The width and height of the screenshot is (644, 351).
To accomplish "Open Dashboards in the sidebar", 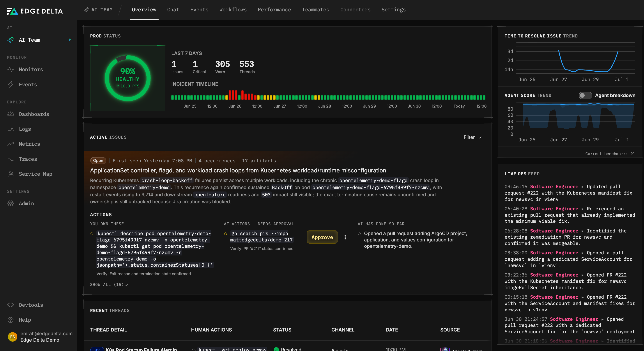I will (34, 114).
